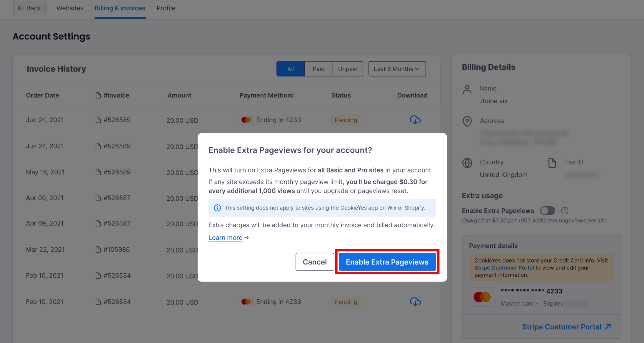Click the person icon next to Name
The height and width of the screenshot is (343, 644).
point(467,89)
